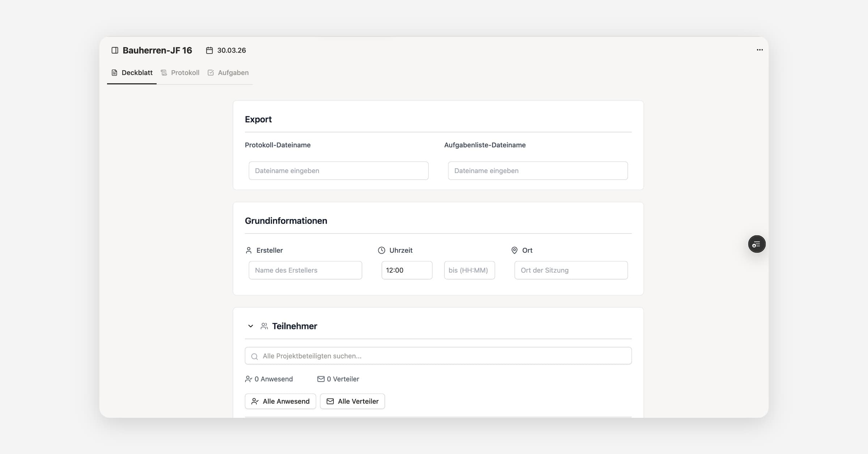Click the Aufgabenliste-Dateiname input field
The width and height of the screenshot is (868, 454).
(538, 171)
